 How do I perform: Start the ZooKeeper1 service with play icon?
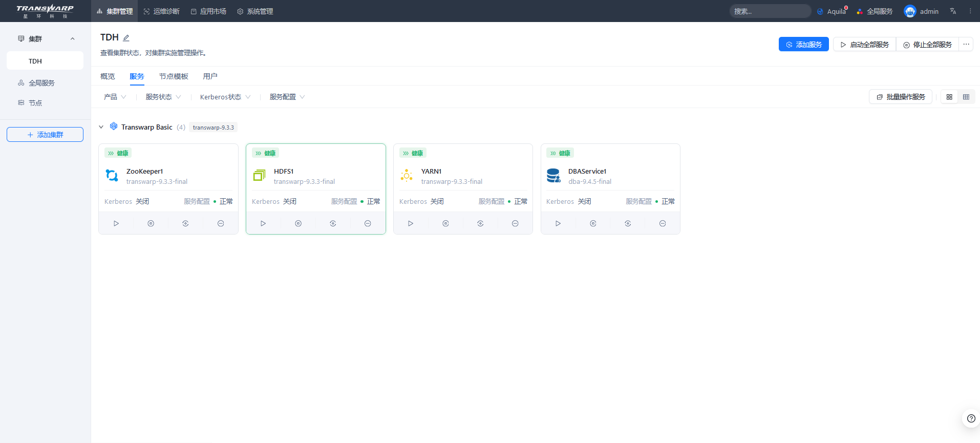click(x=116, y=223)
